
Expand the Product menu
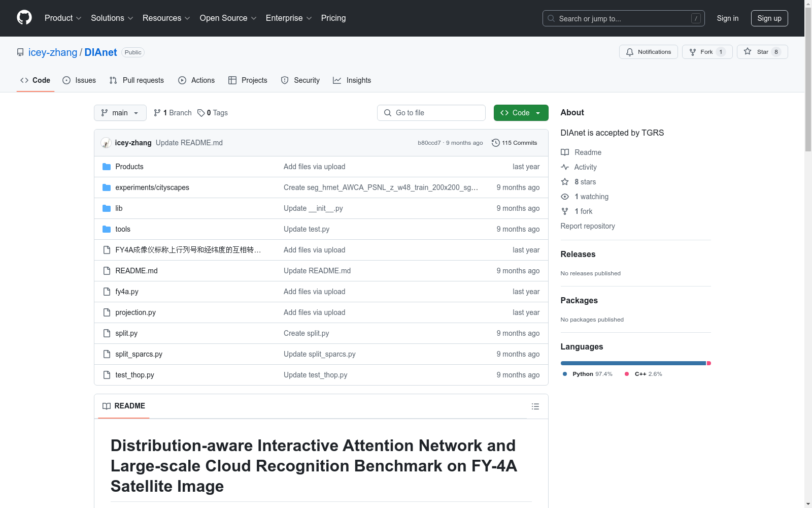(63, 18)
